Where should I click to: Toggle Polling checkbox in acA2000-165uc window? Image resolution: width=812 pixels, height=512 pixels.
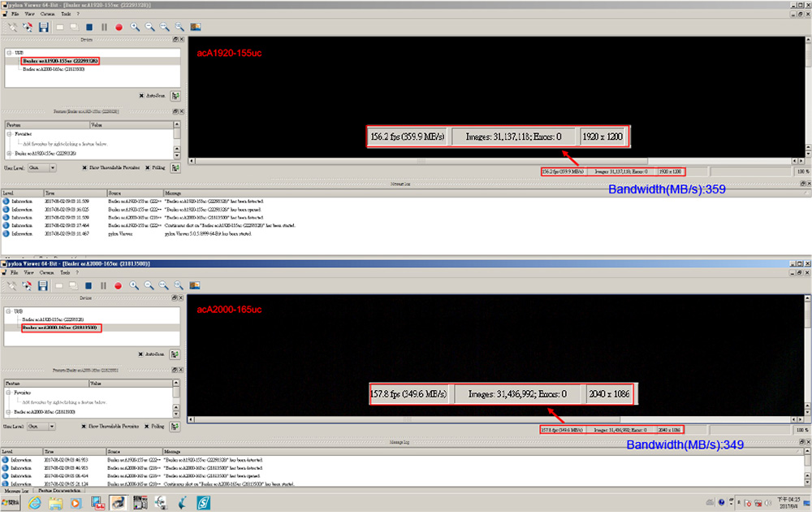pos(147,426)
